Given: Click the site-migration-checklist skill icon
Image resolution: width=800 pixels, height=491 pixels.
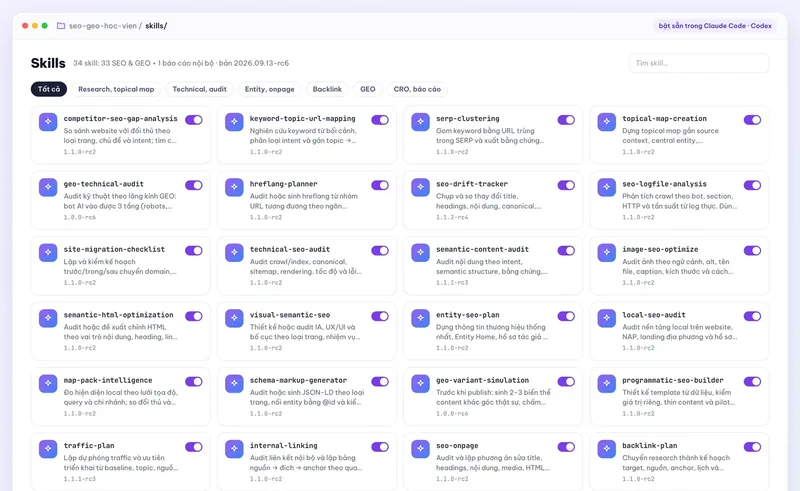Looking at the screenshot, I should tap(48, 252).
